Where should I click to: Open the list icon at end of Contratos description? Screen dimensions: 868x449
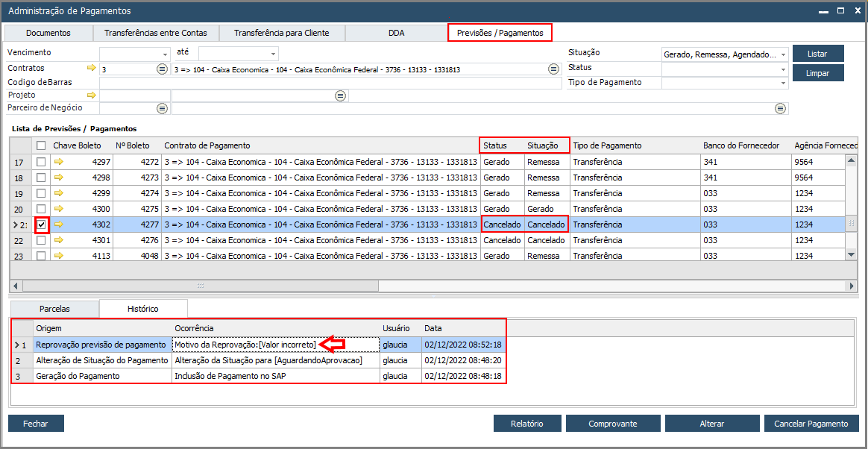click(x=553, y=69)
